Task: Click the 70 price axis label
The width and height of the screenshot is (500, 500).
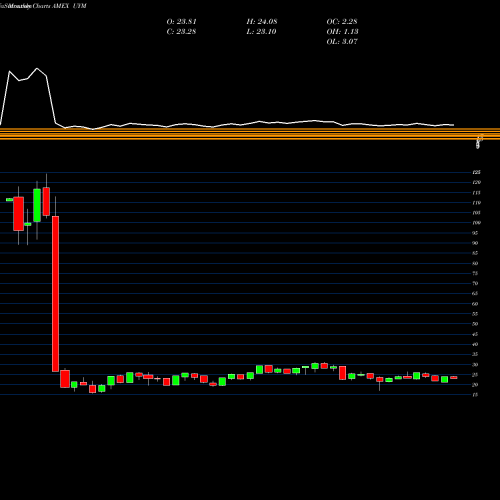Action: [x=475, y=283]
